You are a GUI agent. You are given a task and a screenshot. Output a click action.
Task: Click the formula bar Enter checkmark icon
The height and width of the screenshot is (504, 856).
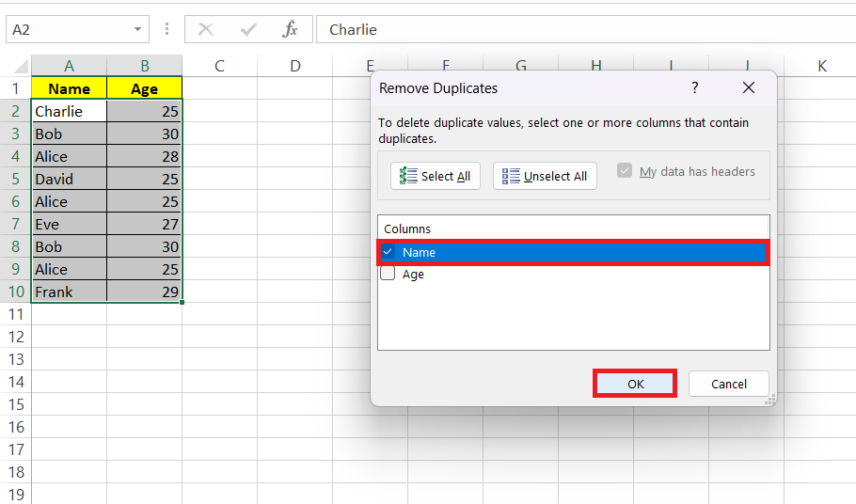point(248,29)
